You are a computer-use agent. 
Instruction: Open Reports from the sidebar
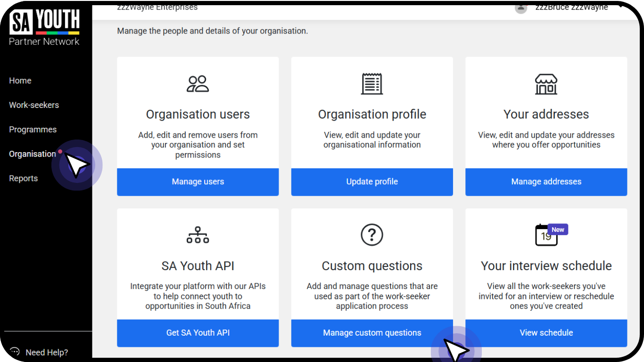click(23, 178)
